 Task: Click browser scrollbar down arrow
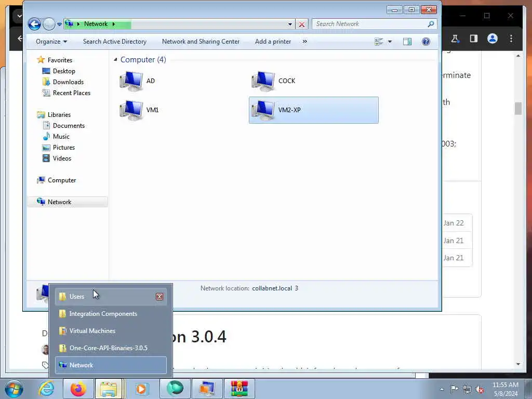(518, 364)
